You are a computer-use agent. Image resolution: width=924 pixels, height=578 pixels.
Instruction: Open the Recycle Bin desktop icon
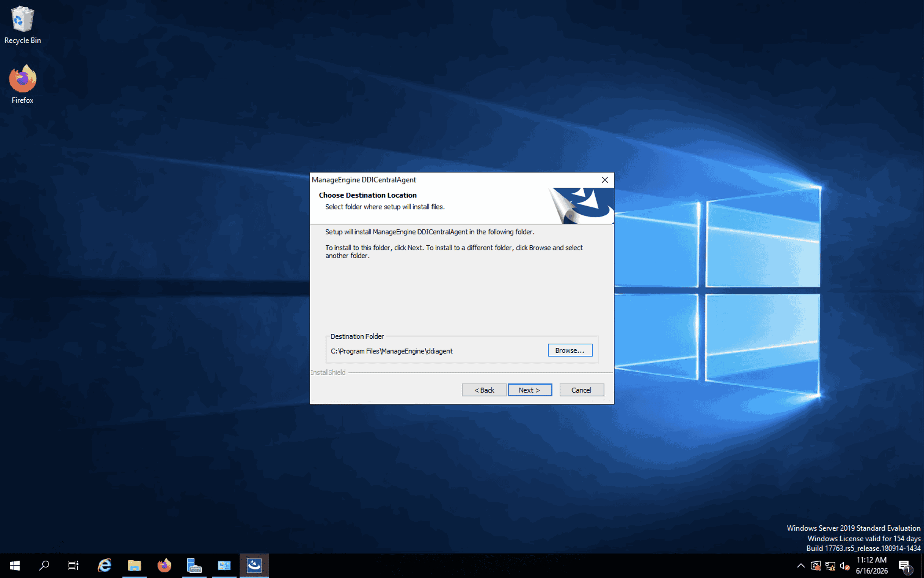coord(23,25)
